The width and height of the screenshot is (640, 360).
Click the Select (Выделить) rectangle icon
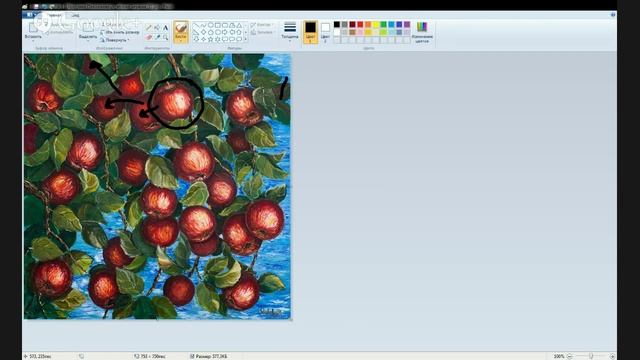88,27
